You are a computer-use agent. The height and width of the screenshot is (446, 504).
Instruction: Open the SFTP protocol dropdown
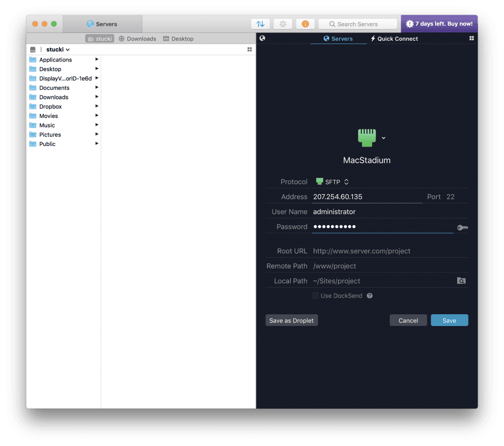332,181
